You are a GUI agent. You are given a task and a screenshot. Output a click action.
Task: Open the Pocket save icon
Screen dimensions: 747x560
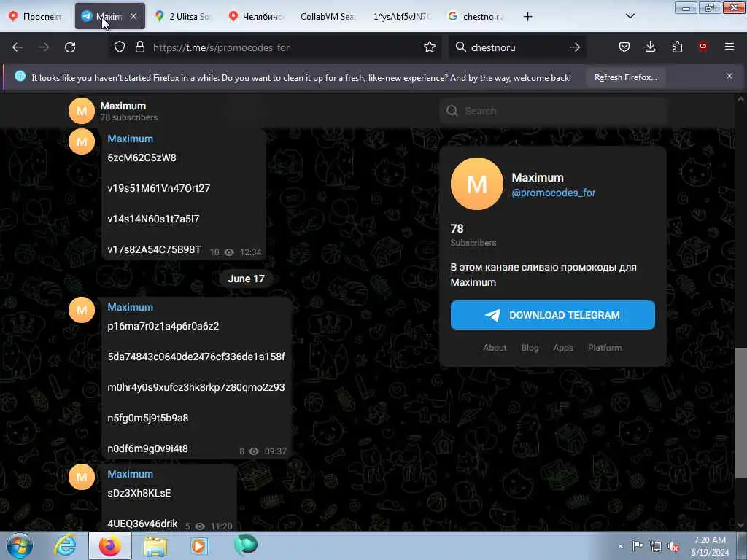(624, 47)
